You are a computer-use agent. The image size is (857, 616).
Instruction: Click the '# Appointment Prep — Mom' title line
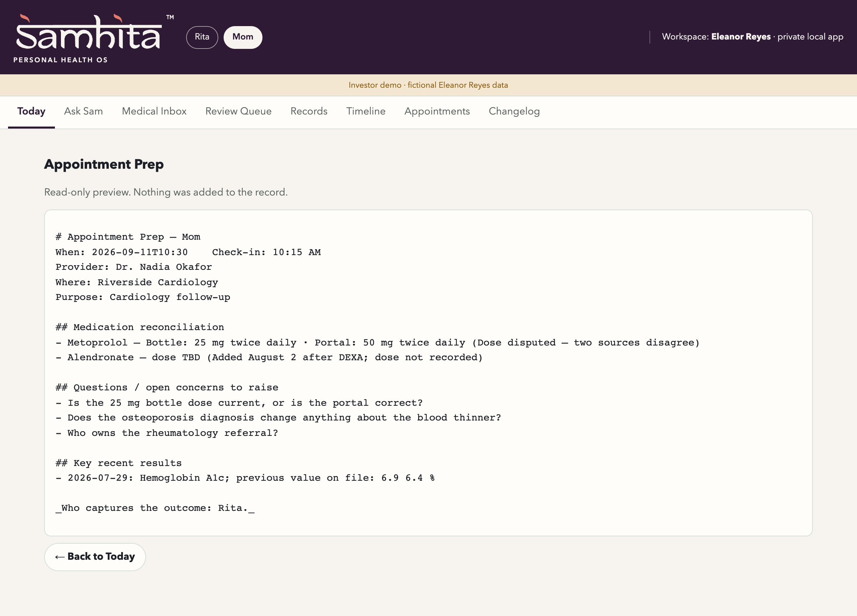(x=128, y=237)
